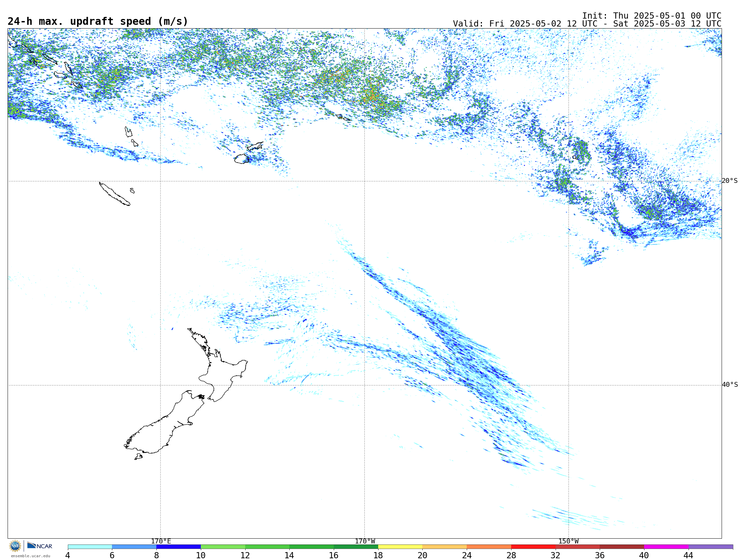Click the 20°S latitude label
The width and height of the screenshot is (744, 560).
(730, 181)
